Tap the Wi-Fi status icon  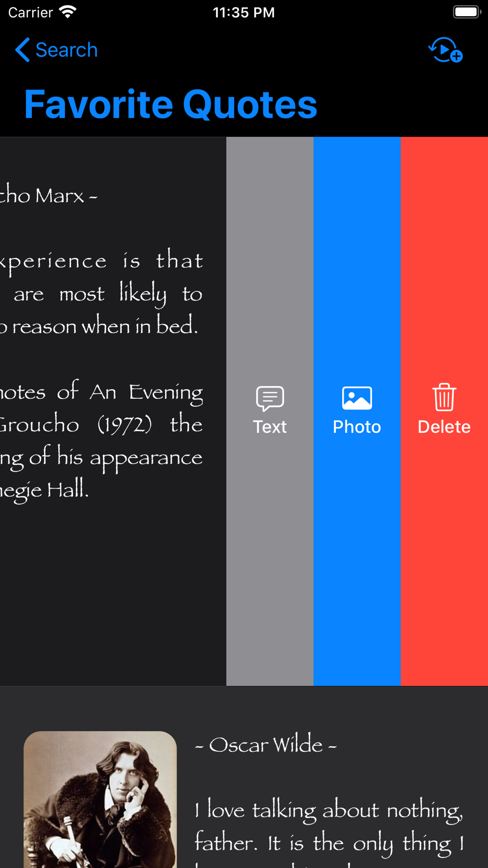[68, 12]
